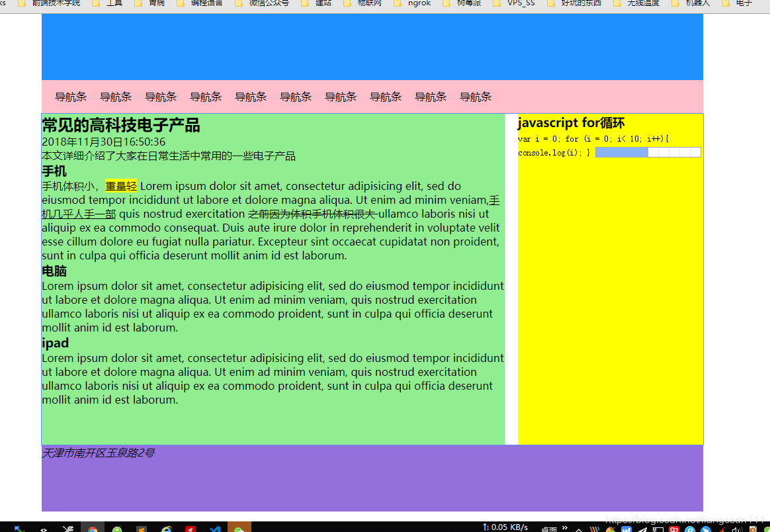
Task: Click the folder icon beside 编程语言 bookmark
Action: click(181, 3)
